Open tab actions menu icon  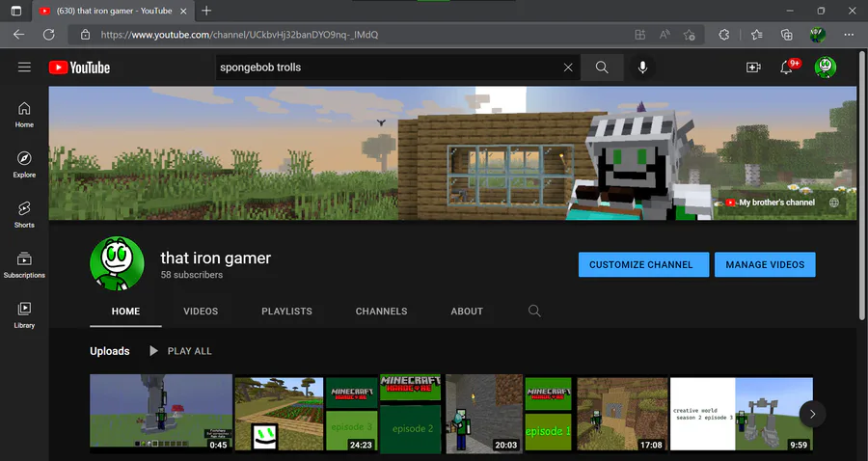[16, 11]
